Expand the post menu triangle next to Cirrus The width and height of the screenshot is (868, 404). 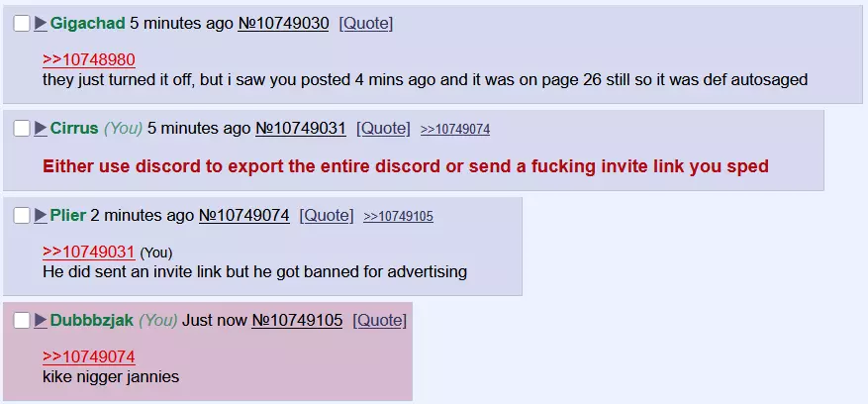point(41,129)
